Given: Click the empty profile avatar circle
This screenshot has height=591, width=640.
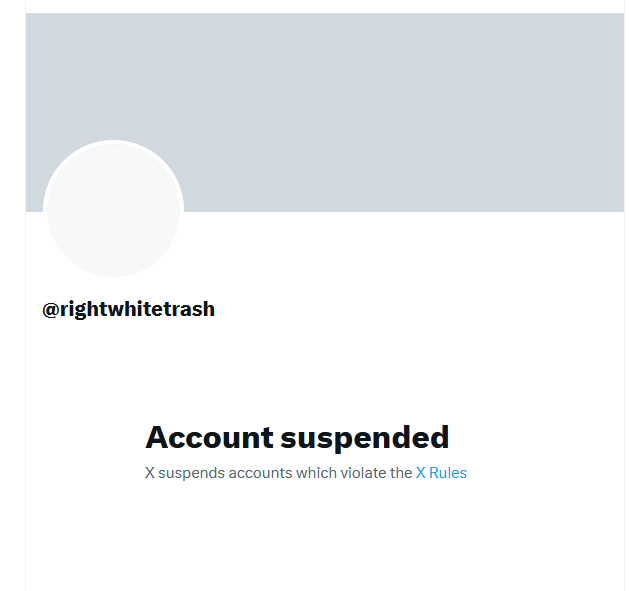Looking at the screenshot, I should pos(113,210).
